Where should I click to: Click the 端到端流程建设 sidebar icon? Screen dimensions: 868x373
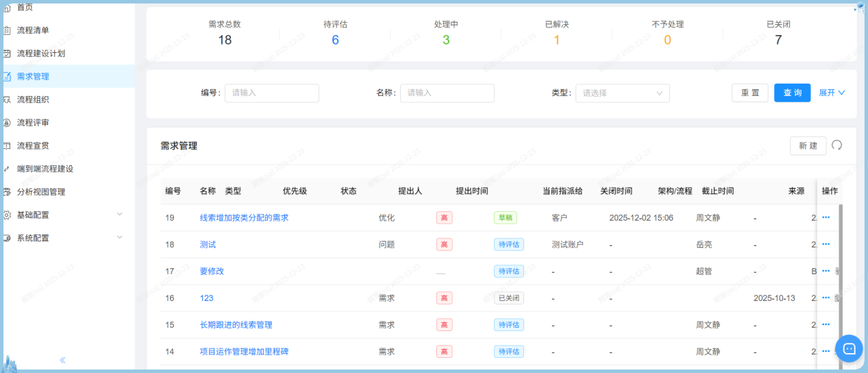pos(7,169)
